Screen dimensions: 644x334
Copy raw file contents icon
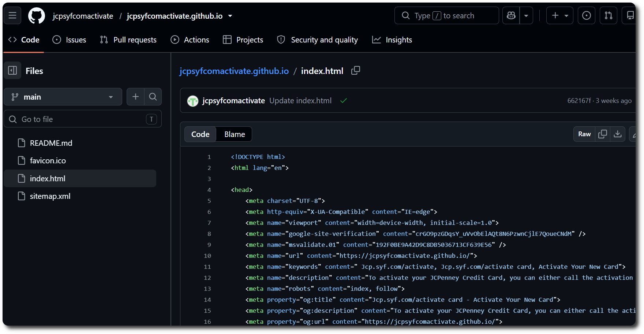(x=603, y=134)
